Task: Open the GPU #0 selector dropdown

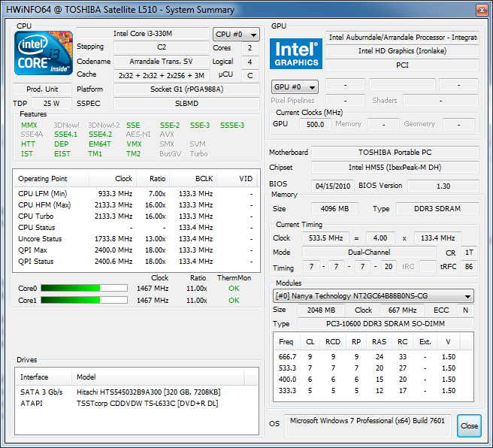Action: (295, 86)
